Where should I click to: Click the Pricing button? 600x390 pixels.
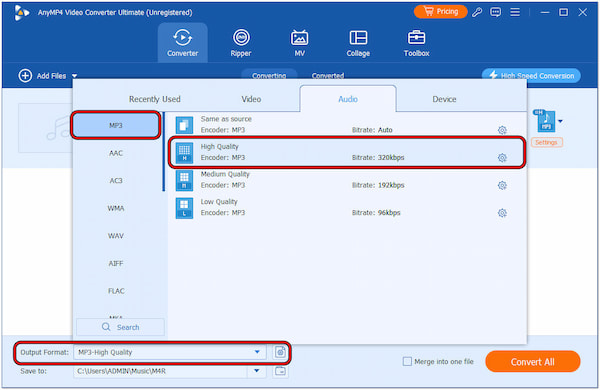[x=440, y=11]
